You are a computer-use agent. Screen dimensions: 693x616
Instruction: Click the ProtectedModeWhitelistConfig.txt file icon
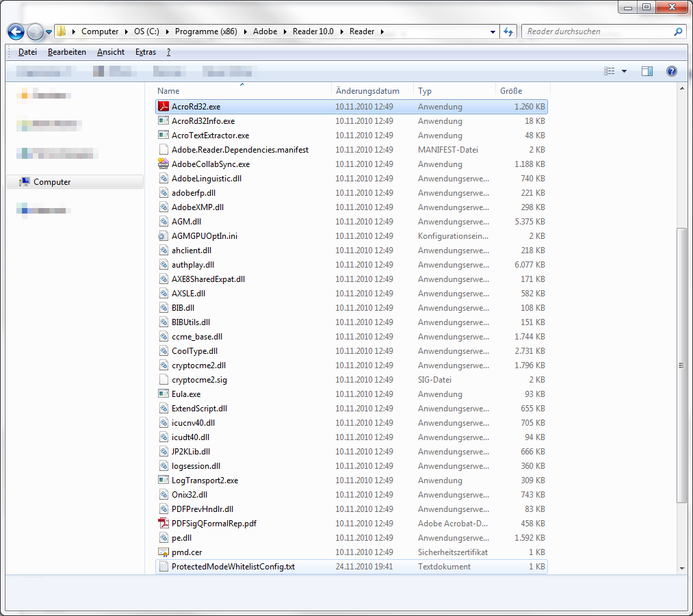(x=164, y=566)
